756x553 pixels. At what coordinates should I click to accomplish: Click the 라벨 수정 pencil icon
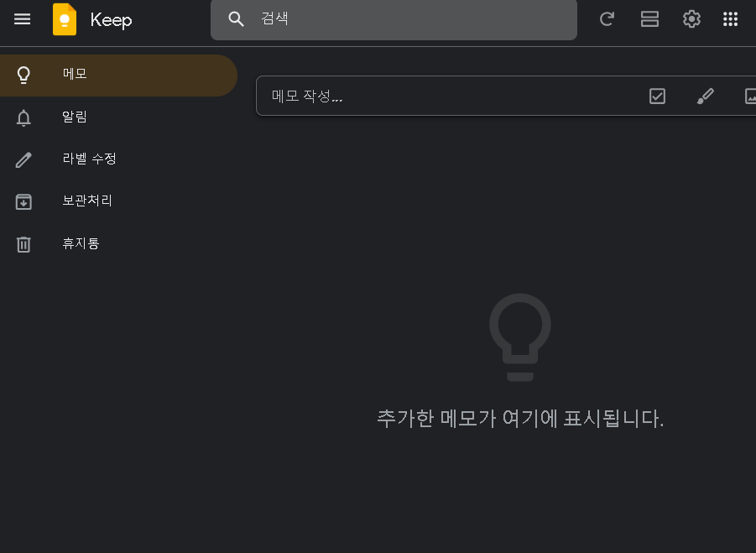pos(23,159)
